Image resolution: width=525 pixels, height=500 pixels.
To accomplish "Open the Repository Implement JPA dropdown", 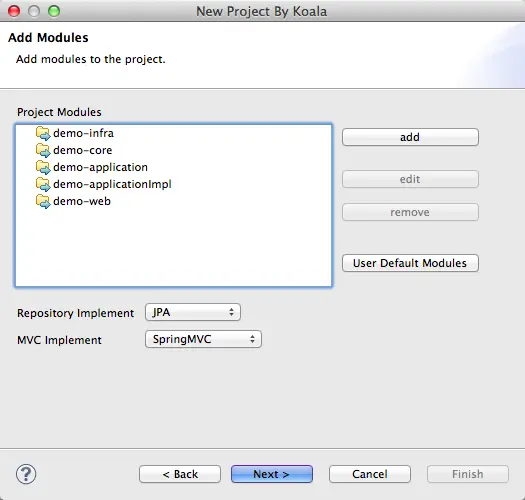I will click(193, 312).
